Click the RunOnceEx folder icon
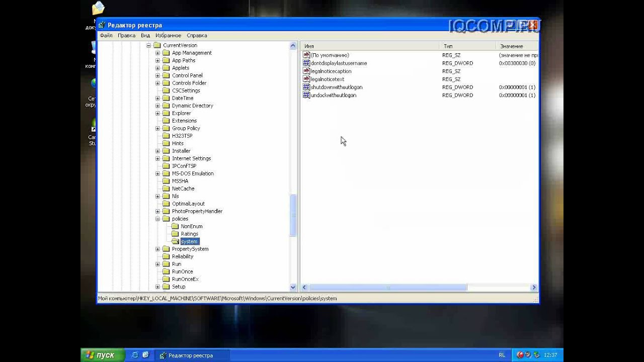This screenshot has height=362, width=644. click(166, 279)
